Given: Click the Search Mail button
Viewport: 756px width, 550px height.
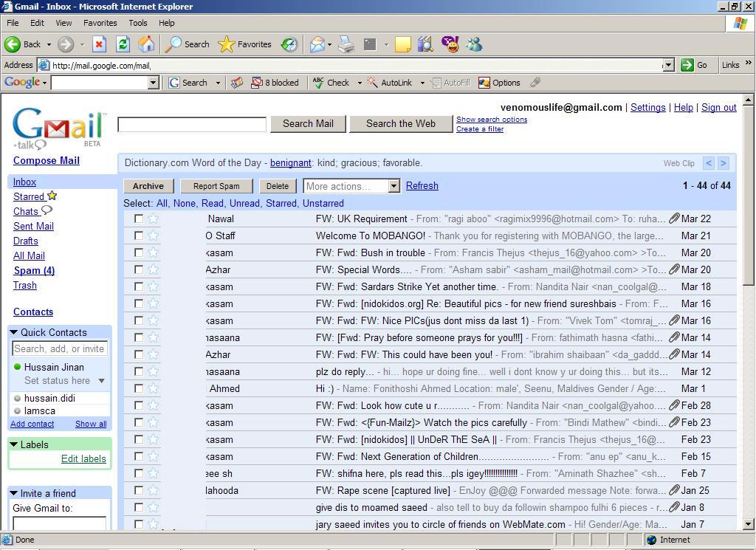Looking at the screenshot, I should click(308, 124).
